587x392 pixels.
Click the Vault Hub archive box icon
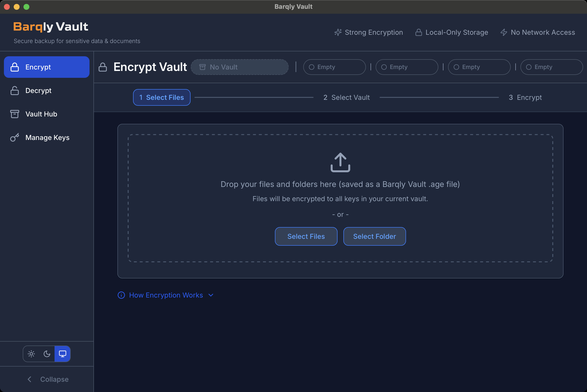[x=14, y=114]
